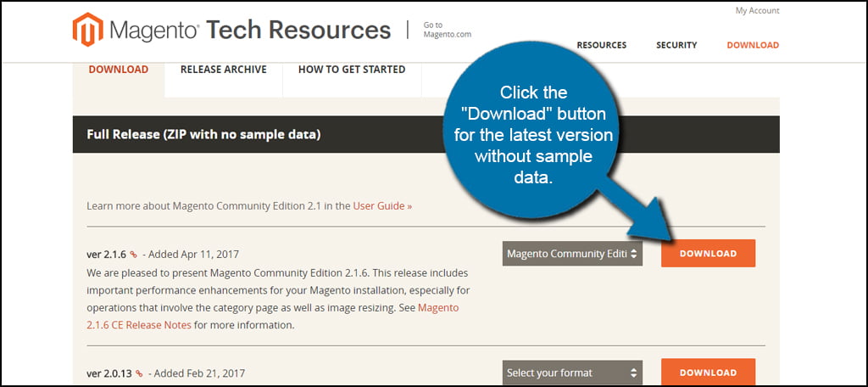
Task: Open the My Account link
Action: (757, 11)
